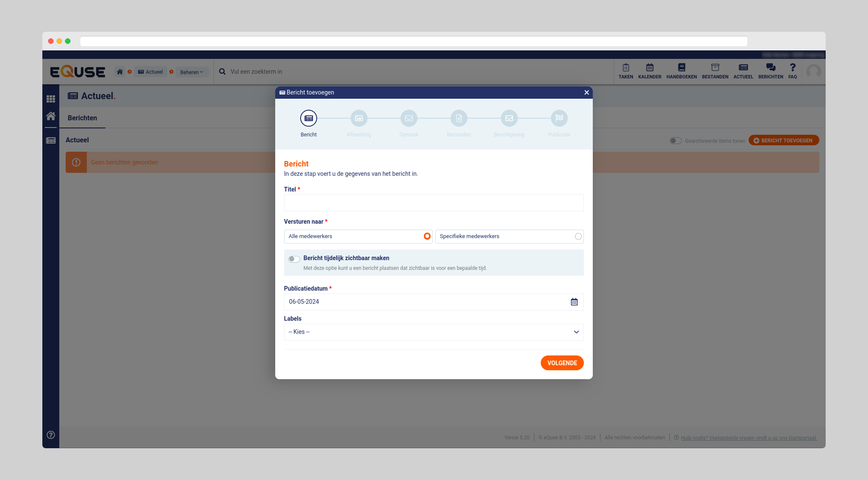Select the Specifieke medewerkers radio option
This screenshot has width=868, height=480.
click(578, 236)
